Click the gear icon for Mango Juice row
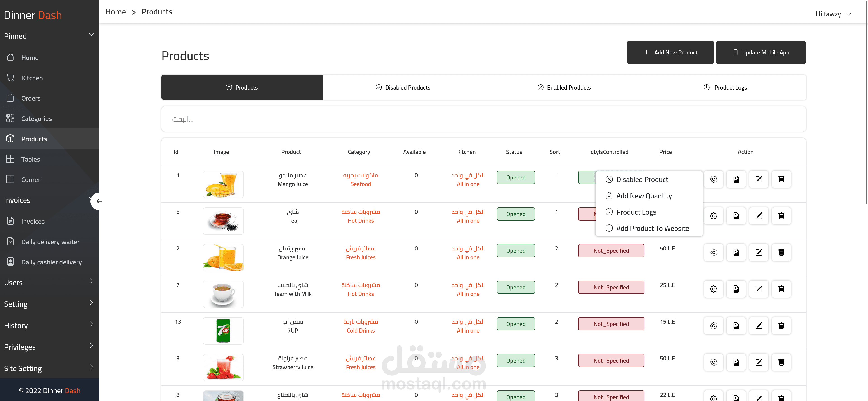868x401 pixels. pyautogui.click(x=713, y=179)
